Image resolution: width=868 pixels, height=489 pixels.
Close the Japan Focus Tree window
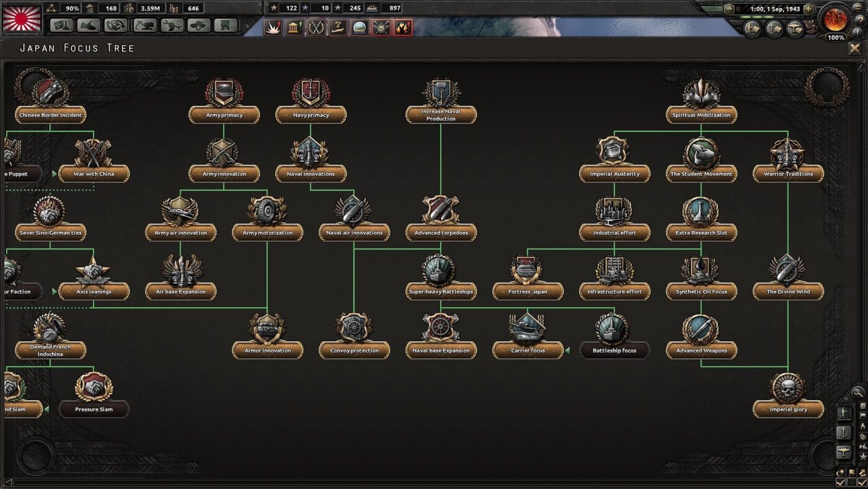tap(855, 48)
